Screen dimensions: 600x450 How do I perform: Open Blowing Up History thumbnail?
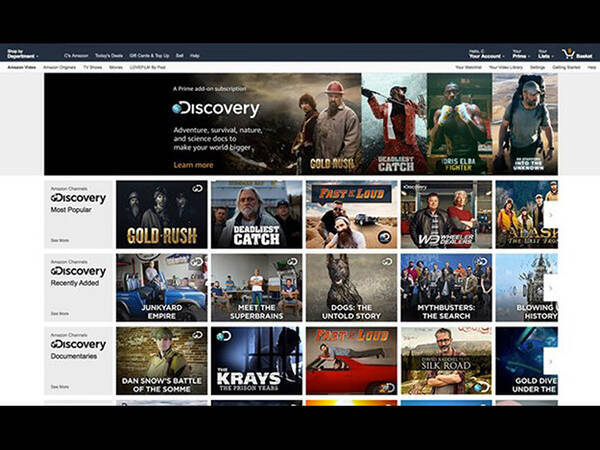(x=527, y=288)
